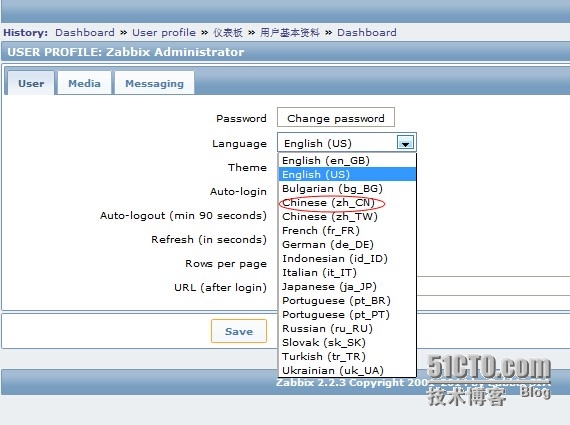The image size is (570, 425).
Task: Open last Dashboard link in History
Action: 367,32
